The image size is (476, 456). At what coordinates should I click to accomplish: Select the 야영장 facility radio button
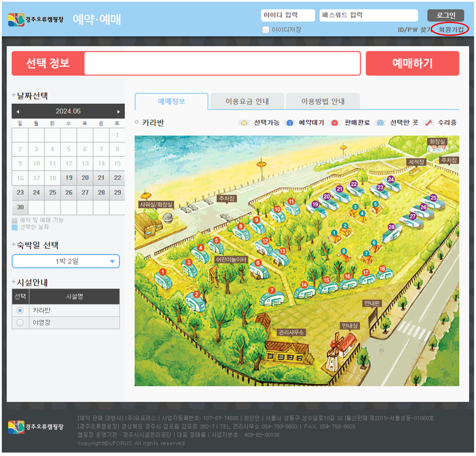20,323
